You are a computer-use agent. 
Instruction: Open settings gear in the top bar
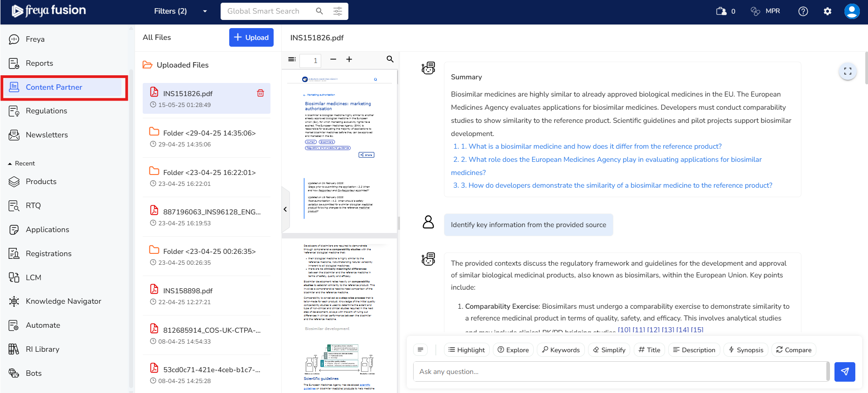[827, 11]
